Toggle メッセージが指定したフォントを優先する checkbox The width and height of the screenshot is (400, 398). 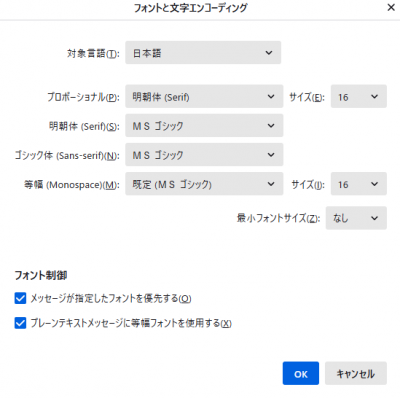(x=20, y=298)
